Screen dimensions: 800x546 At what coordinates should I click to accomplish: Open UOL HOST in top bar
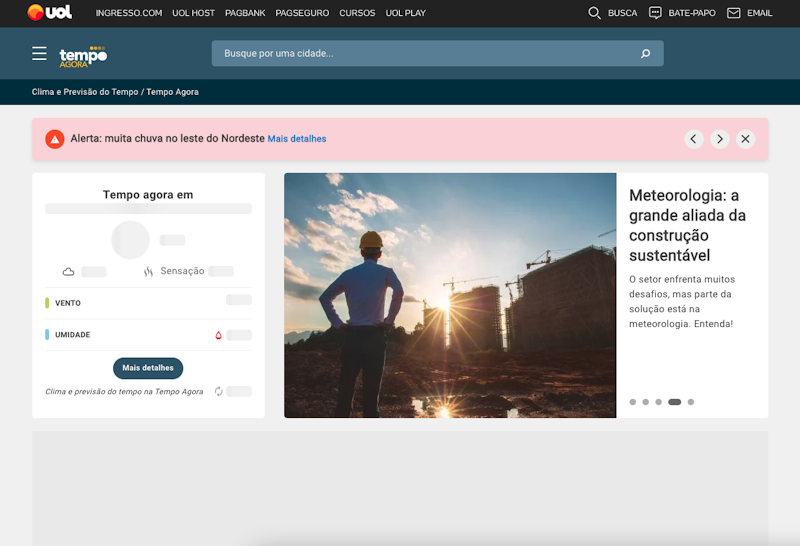193,13
